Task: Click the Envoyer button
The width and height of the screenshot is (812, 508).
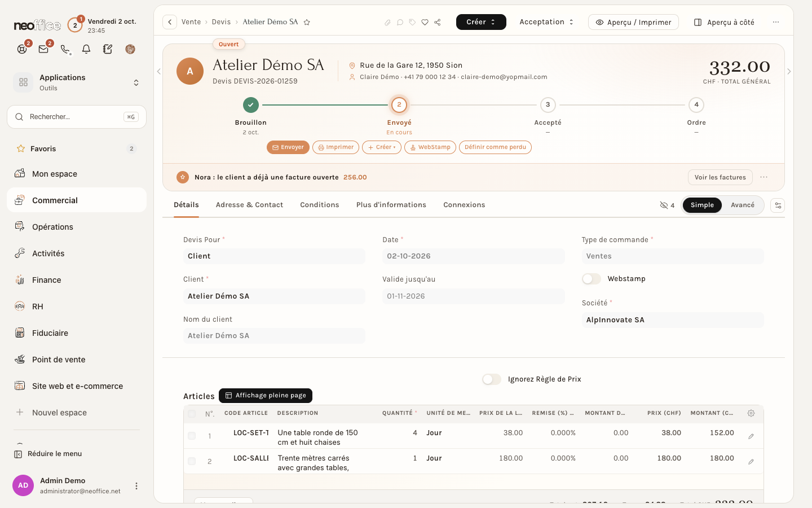Action: (288, 147)
